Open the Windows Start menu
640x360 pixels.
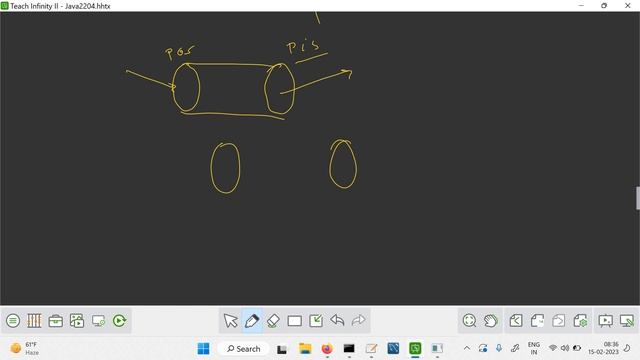tap(203, 349)
